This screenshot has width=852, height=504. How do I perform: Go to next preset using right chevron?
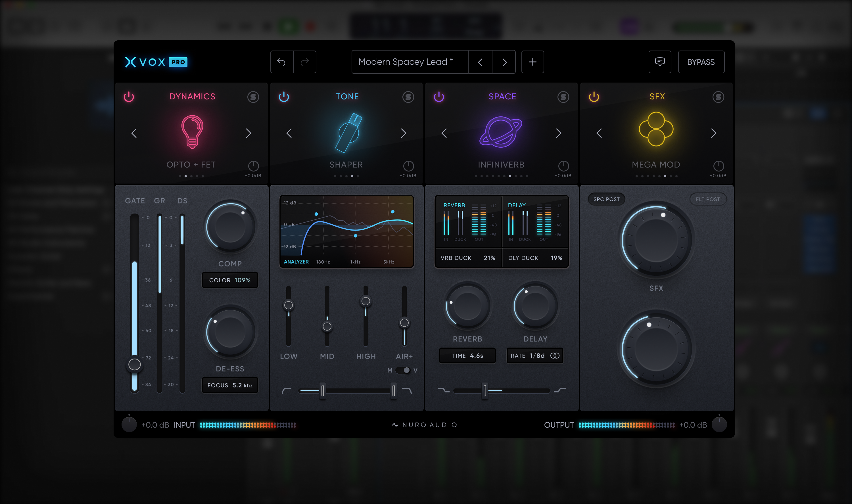[504, 62]
